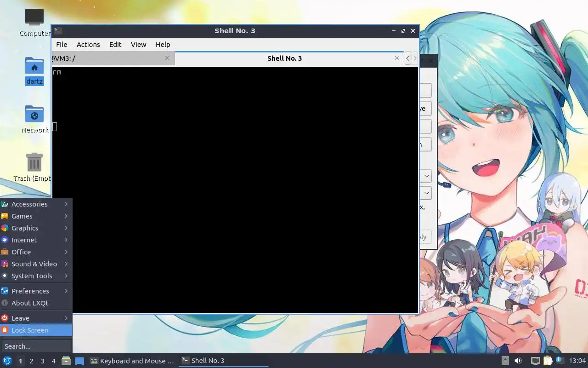
Task: Switch to virtual desktop 3
Action: [x=42, y=361]
